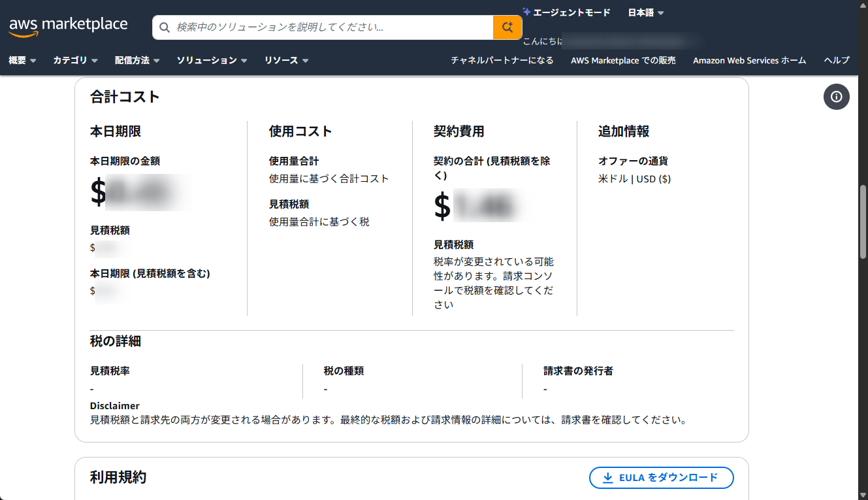
Task: Expand the リソース menu
Action: 286,60
